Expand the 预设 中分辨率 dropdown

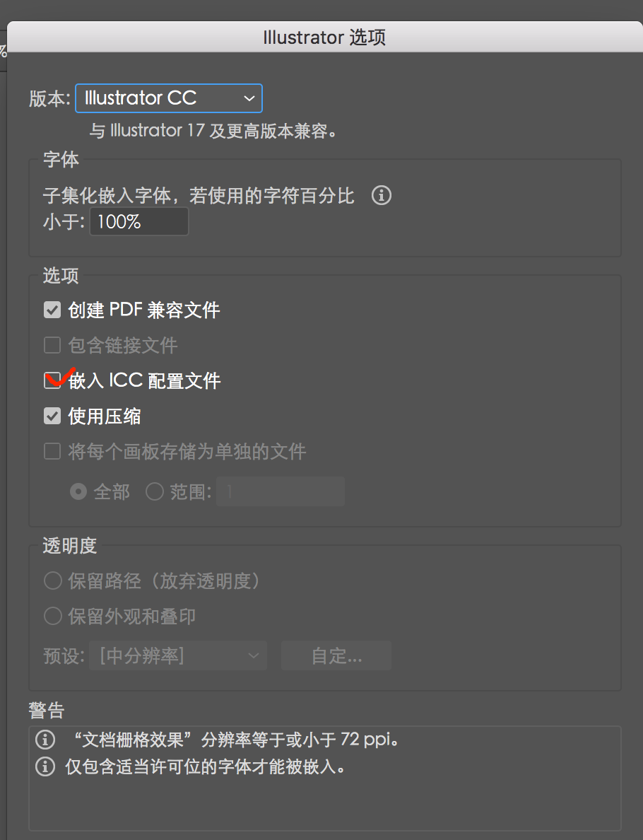click(x=178, y=655)
